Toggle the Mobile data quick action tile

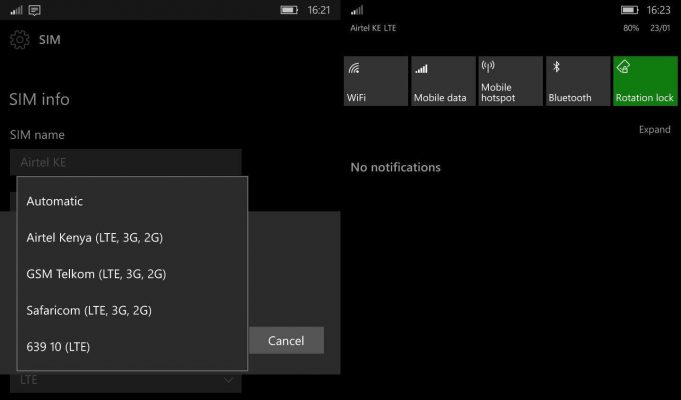(x=443, y=81)
